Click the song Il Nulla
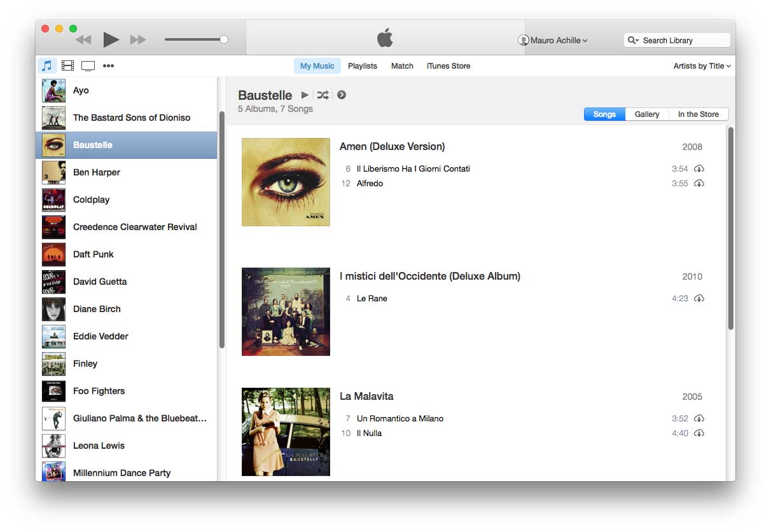Image resolution: width=771 pixels, height=532 pixels. tap(370, 433)
